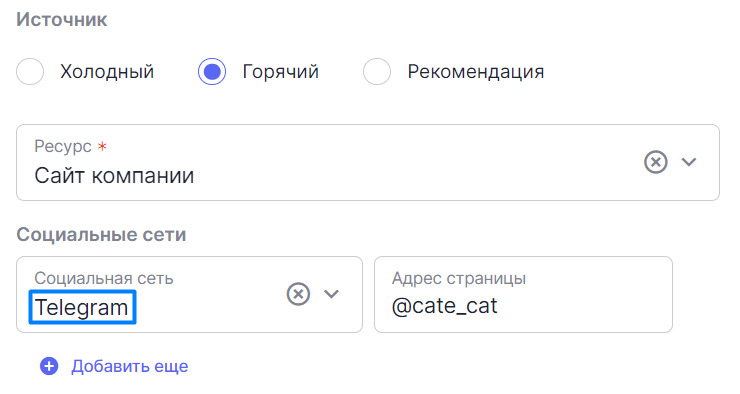This screenshot has height=394, width=740.
Task: Click the plus icon beside Добавить еще
Action: [49, 366]
